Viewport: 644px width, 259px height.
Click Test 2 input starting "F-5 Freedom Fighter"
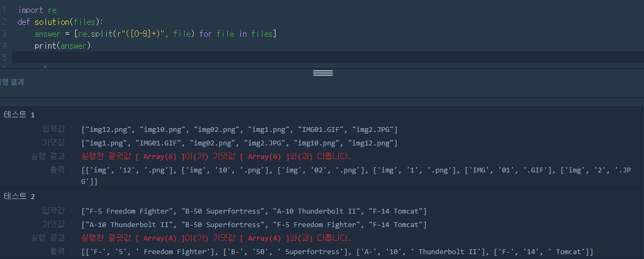tap(254, 211)
